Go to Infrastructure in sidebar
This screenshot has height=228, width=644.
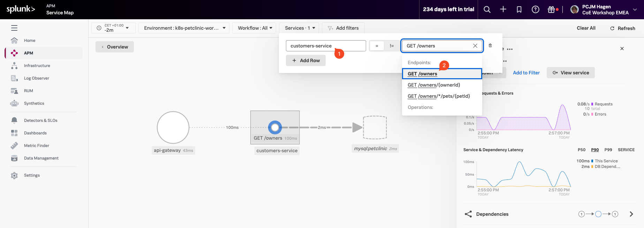point(37,66)
